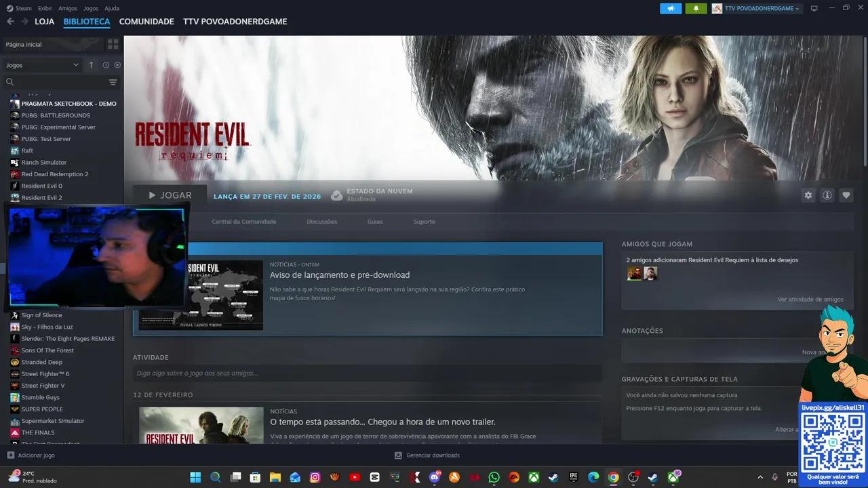Open the Jogos category dropdown

coord(42,65)
